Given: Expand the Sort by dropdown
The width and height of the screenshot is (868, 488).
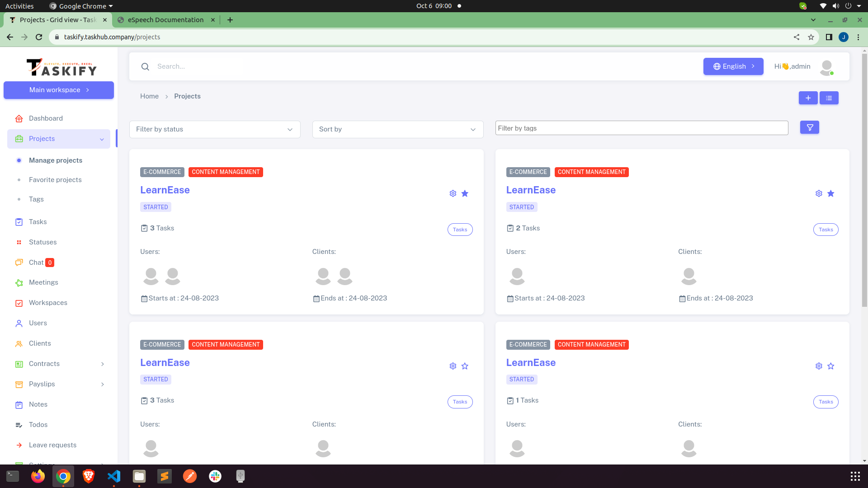Looking at the screenshot, I should (397, 129).
